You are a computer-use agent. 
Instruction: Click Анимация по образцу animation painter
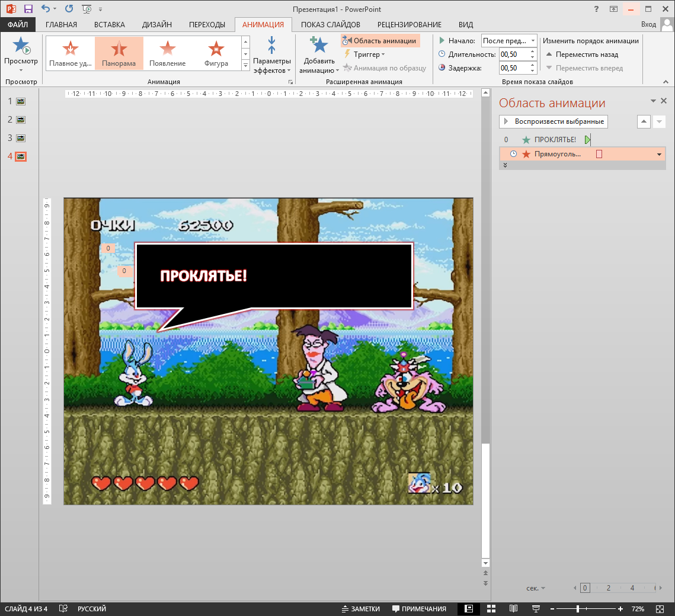click(x=385, y=68)
